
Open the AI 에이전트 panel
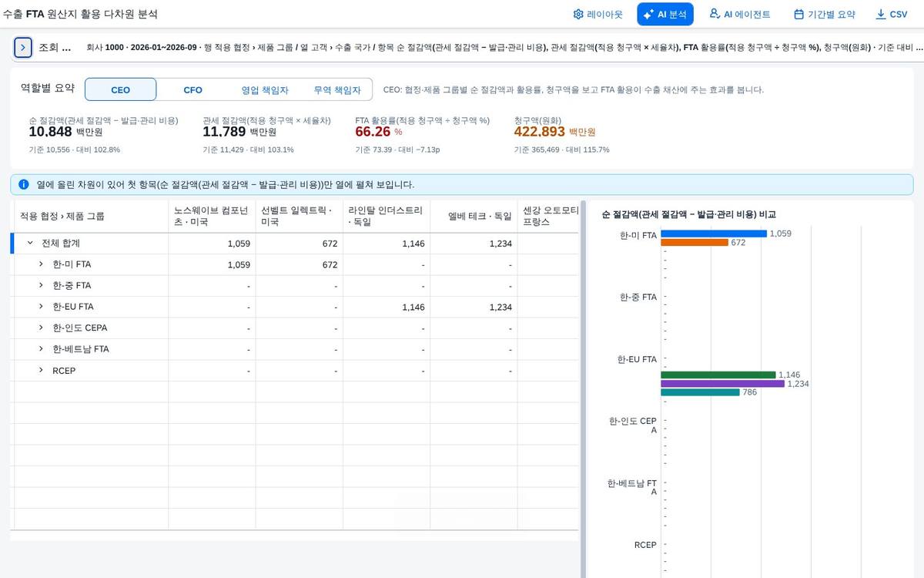(739, 14)
